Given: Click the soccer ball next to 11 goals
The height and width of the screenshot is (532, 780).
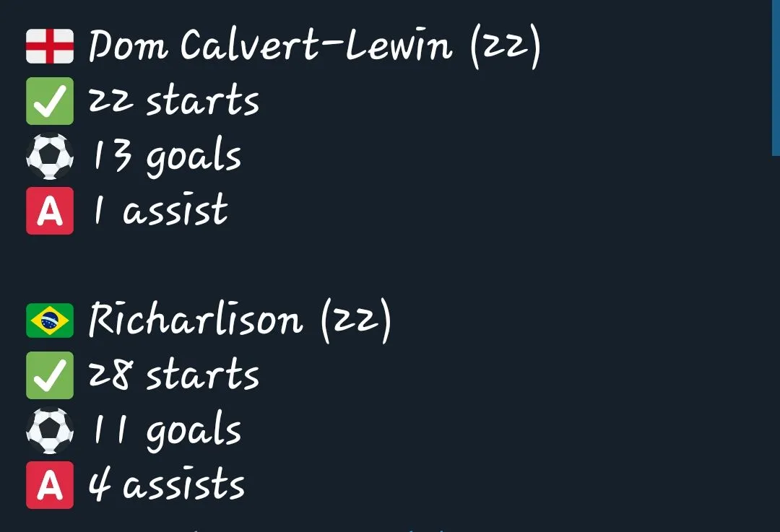Looking at the screenshot, I should tap(49, 430).
